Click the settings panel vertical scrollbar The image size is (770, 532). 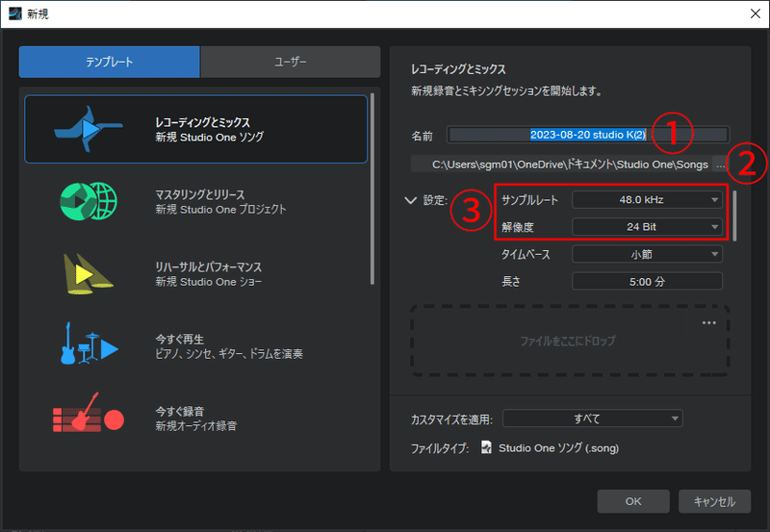734,215
